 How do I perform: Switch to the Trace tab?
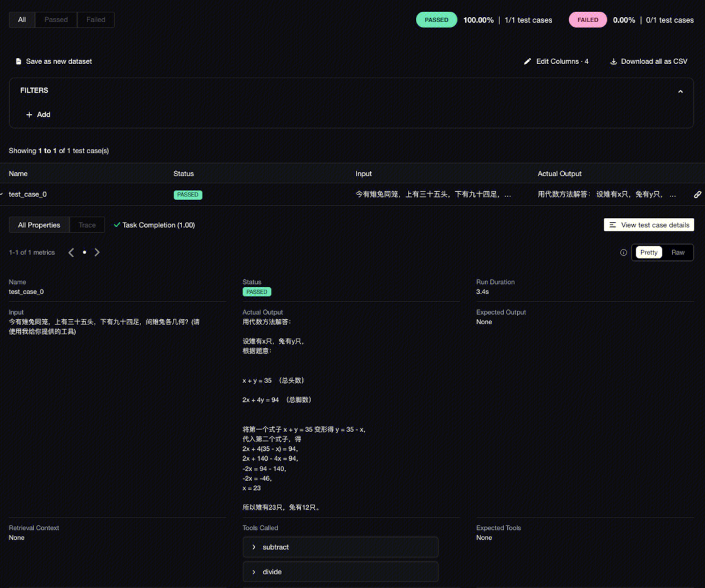coord(87,224)
